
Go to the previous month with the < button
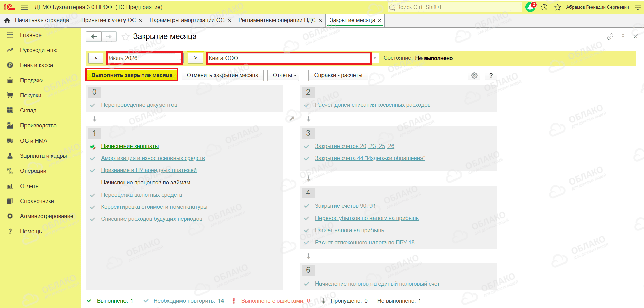coord(96,58)
